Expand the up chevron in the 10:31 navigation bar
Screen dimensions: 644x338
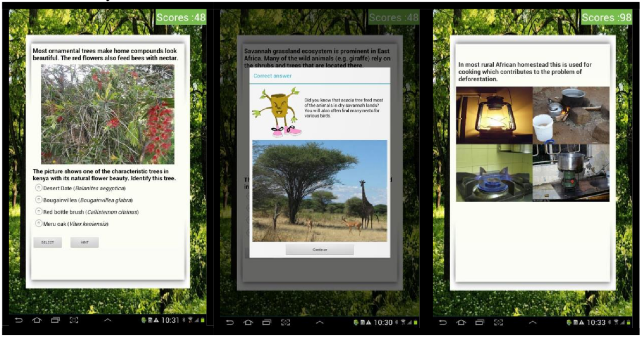click(x=107, y=321)
